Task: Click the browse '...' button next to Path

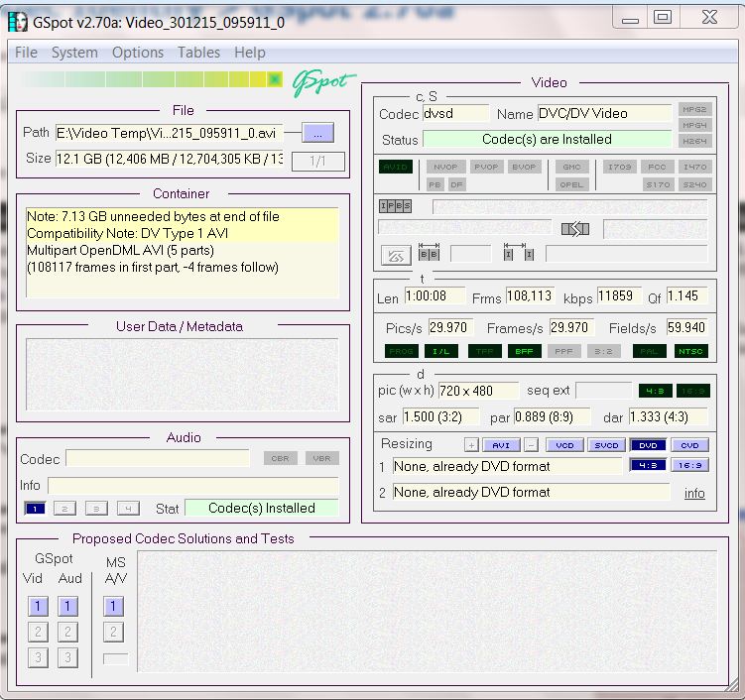Action: [x=317, y=134]
